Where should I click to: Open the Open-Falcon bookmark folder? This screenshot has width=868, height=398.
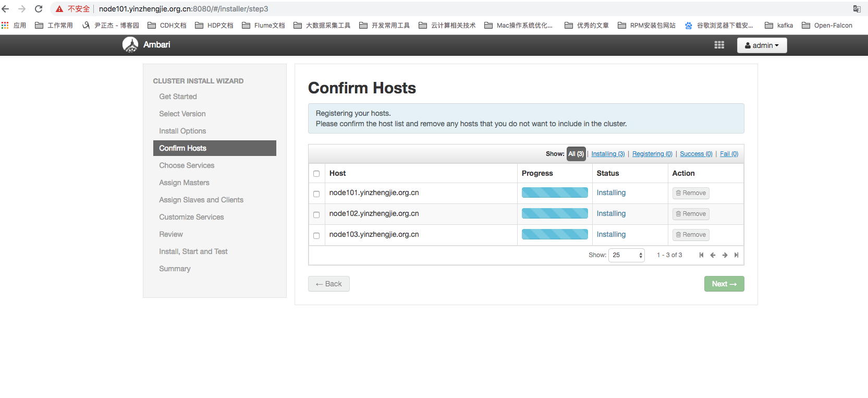coord(827,25)
